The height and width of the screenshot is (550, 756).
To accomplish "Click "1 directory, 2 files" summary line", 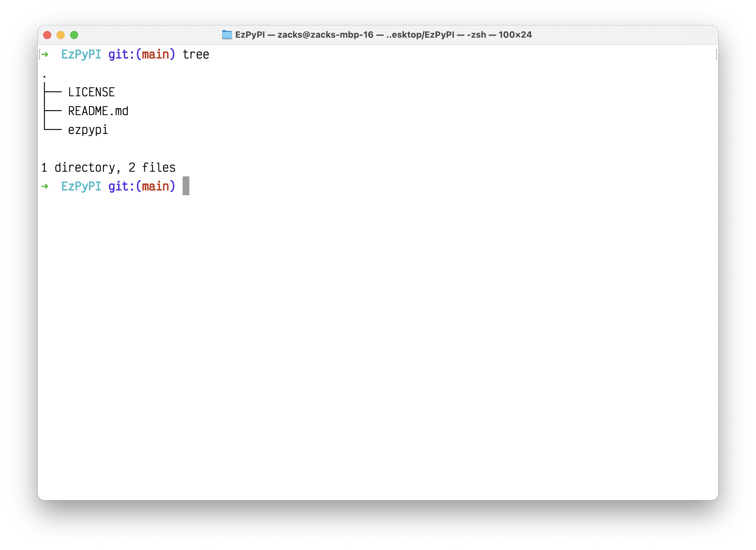I will [x=108, y=167].
